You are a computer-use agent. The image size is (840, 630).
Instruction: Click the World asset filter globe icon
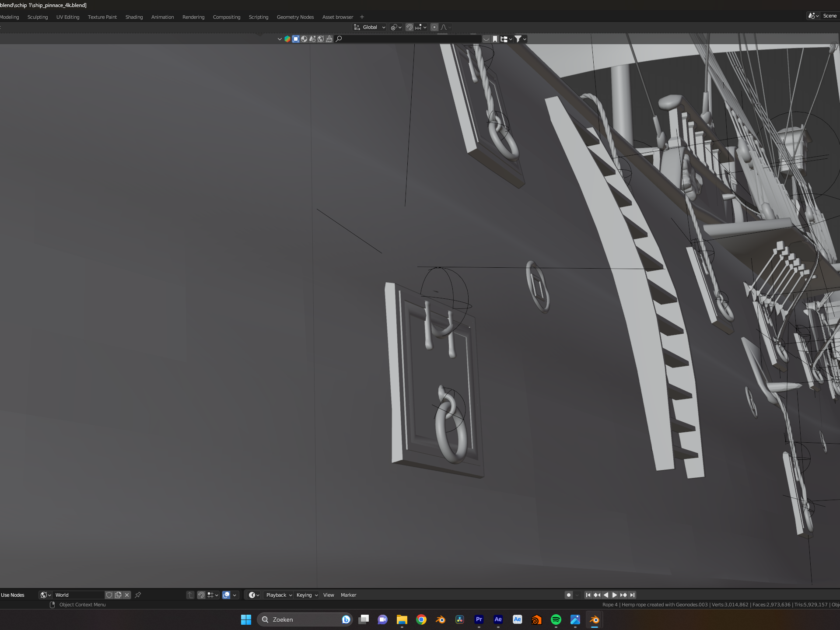(x=321, y=39)
